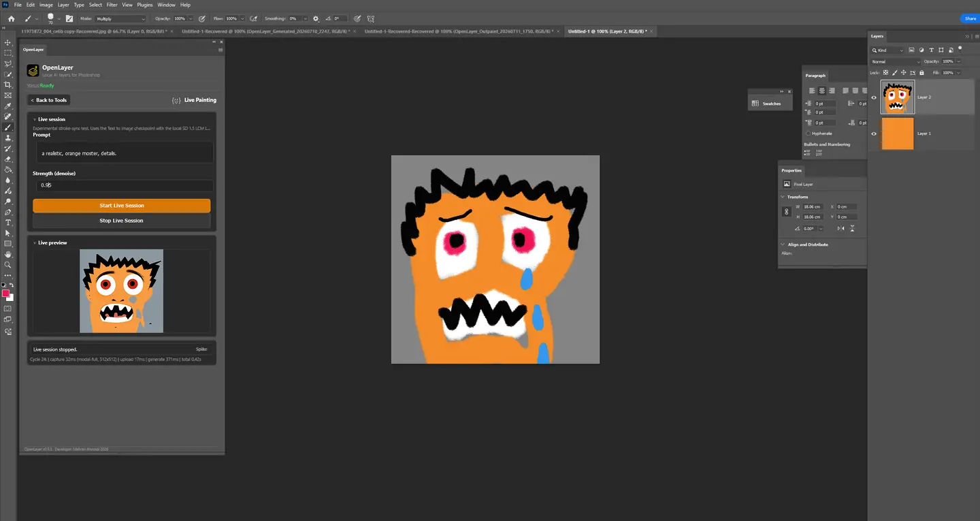
Task: Toggle symmetry butterfly icon
Action: [x=370, y=18]
